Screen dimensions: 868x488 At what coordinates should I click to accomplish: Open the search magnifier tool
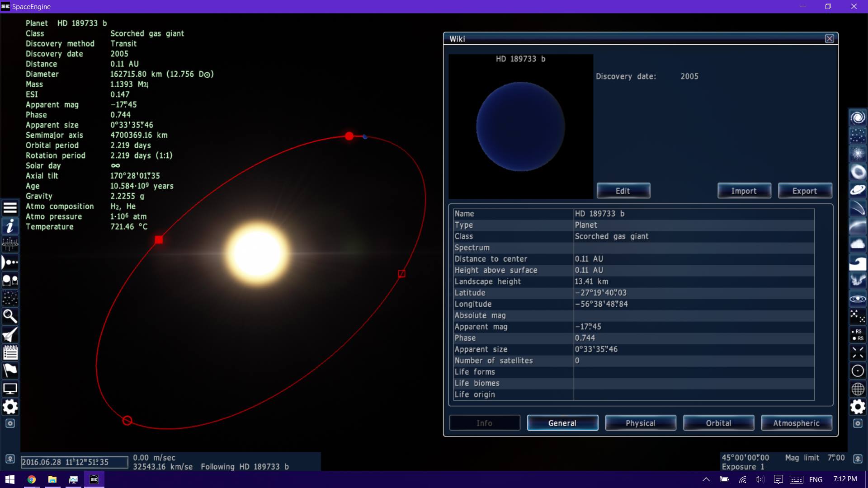tap(10, 316)
